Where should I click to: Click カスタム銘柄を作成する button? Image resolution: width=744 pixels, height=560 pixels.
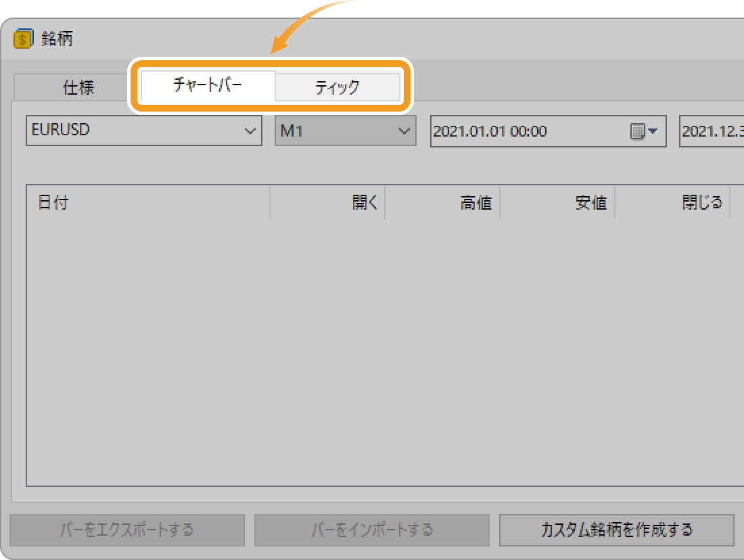(x=616, y=530)
